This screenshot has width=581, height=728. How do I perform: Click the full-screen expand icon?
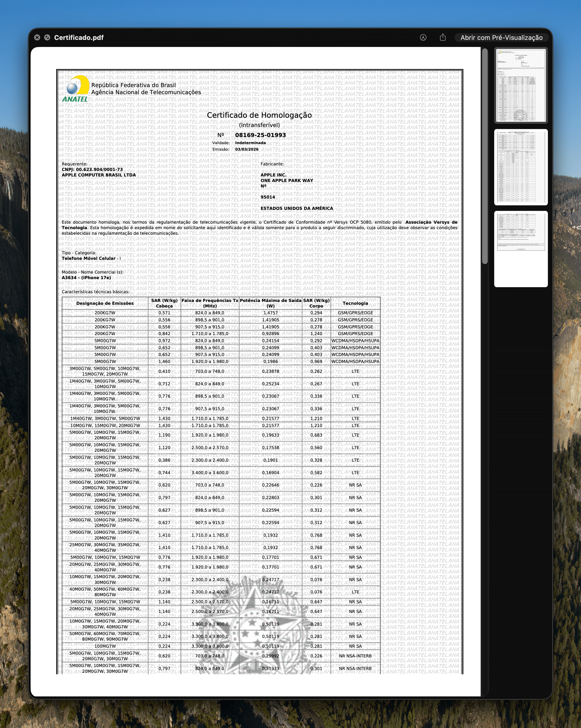47,37
